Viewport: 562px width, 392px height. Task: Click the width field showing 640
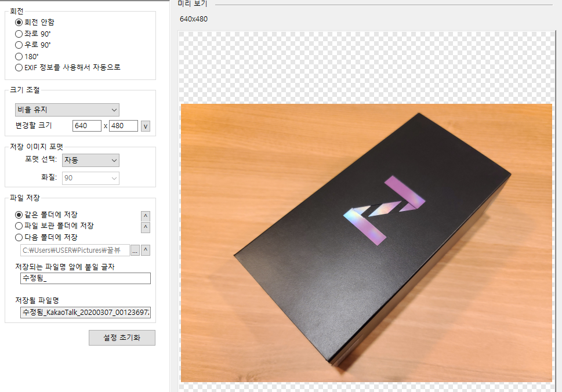[x=87, y=126]
